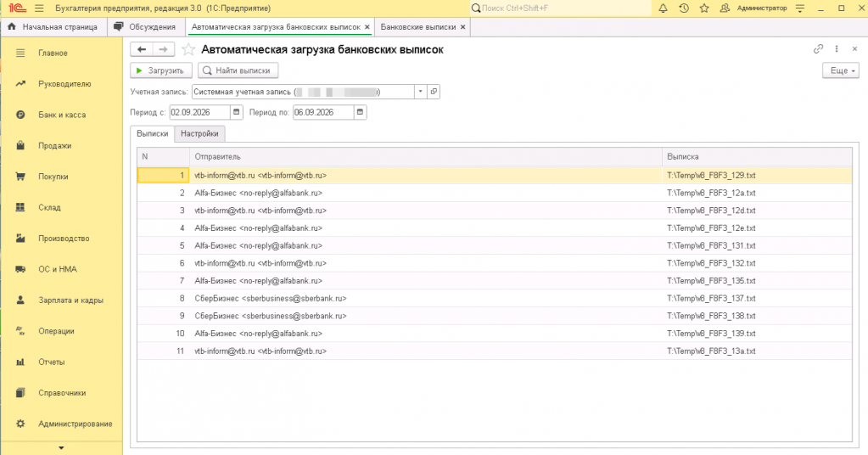Open Банк и касса section
This screenshot has height=455, width=868.
pyautogui.click(x=62, y=115)
